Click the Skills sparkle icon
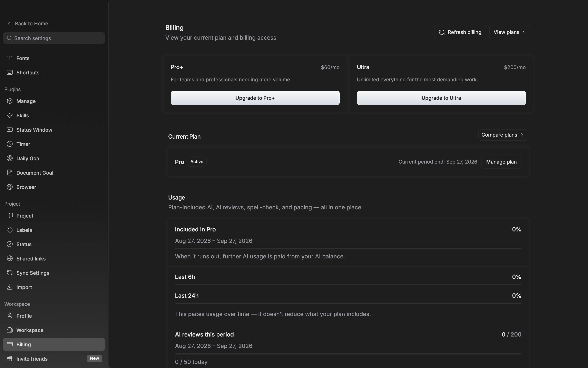588x368 pixels. (10, 115)
